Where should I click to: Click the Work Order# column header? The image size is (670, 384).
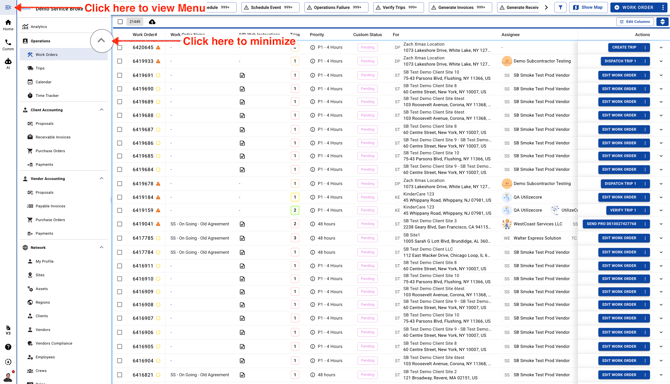coord(145,35)
